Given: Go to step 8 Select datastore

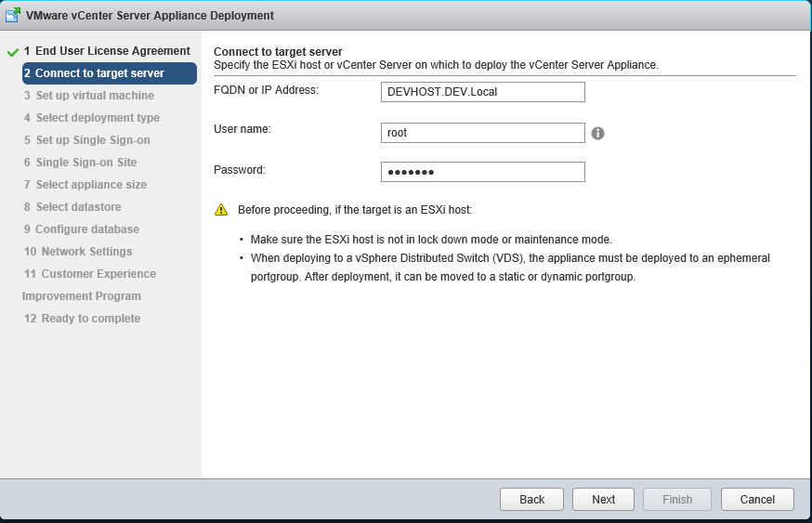Looking at the screenshot, I should [x=72, y=207].
